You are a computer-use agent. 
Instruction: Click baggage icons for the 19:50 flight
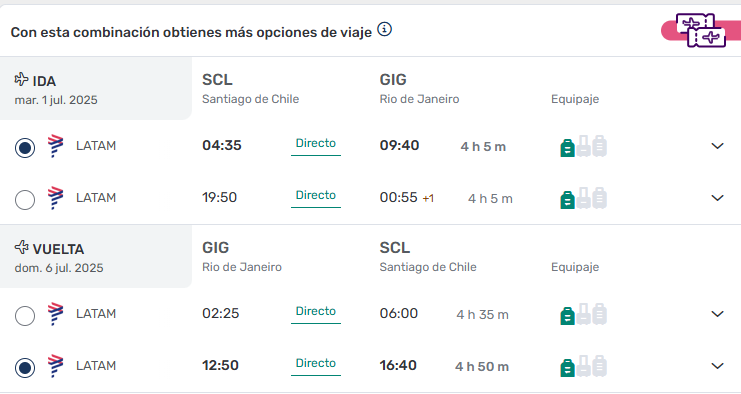[583, 198]
